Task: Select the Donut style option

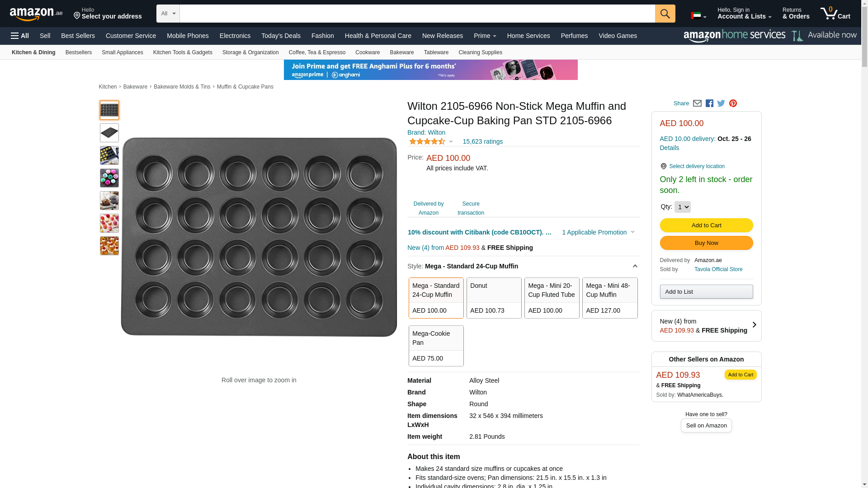Action: tap(494, 298)
